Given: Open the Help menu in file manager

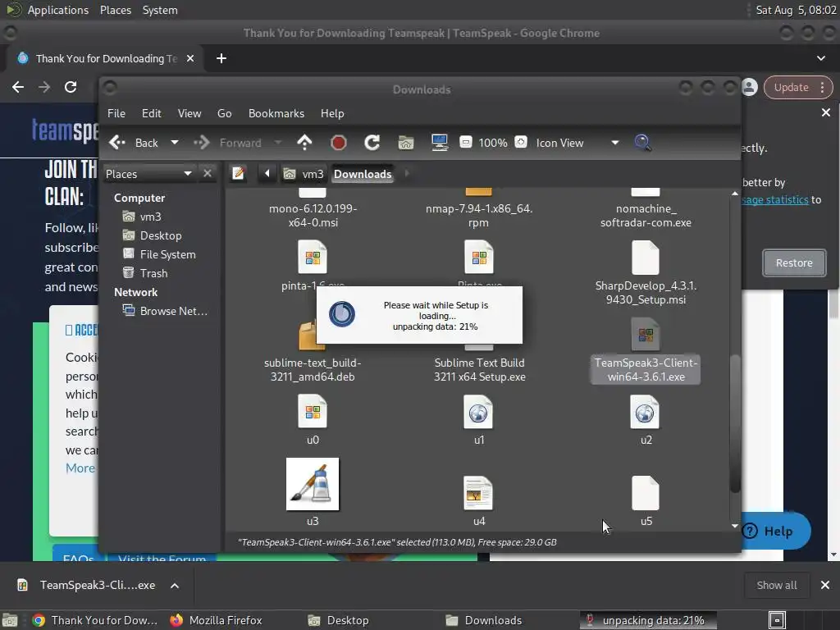Looking at the screenshot, I should (x=332, y=113).
